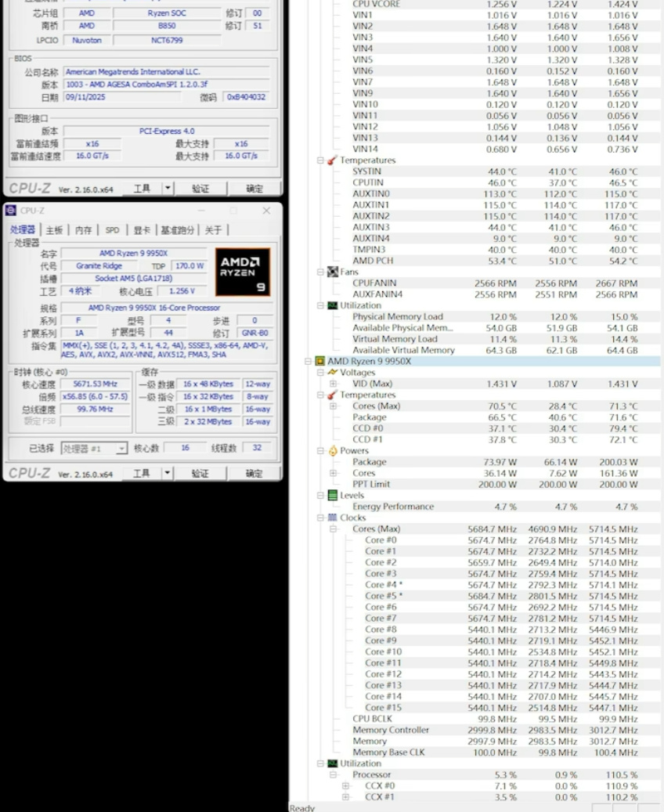The width and height of the screenshot is (664, 812).
Task: Open 工具 dropdown arrow in CPU-Z BIOS window
Action: [168, 188]
